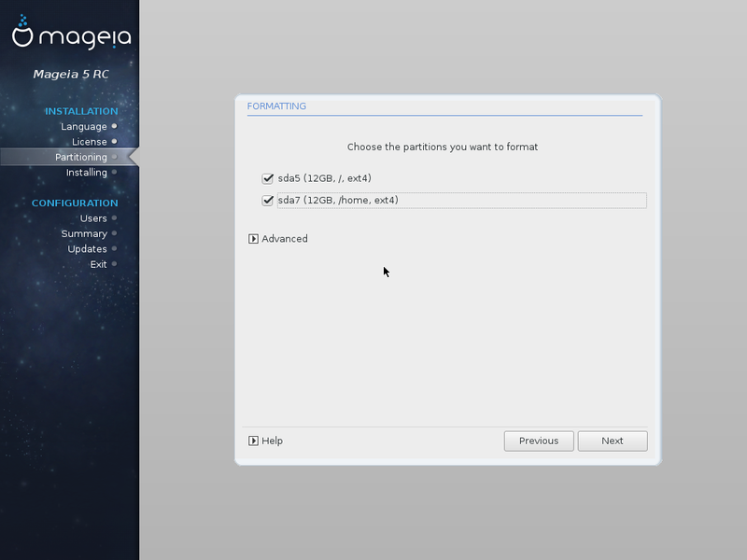The height and width of the screenshot is (560, 747).
Task: Click the INSTALLATION section heading
Action: click(81, 111)
